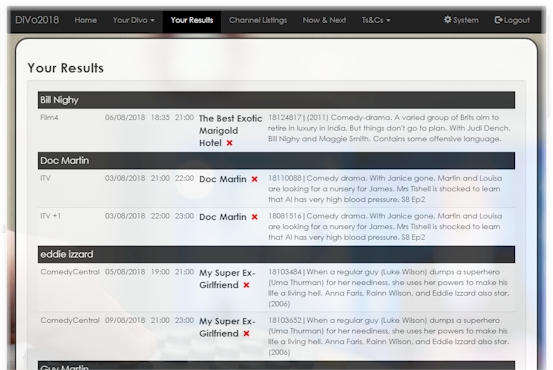Delete ITV +1 Doc Martin entry X

pyautogui.click(x=254, y=217)
